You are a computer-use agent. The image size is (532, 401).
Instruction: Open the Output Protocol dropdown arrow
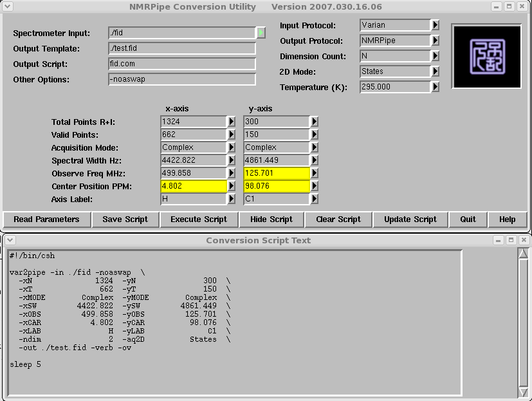(435, 41)
